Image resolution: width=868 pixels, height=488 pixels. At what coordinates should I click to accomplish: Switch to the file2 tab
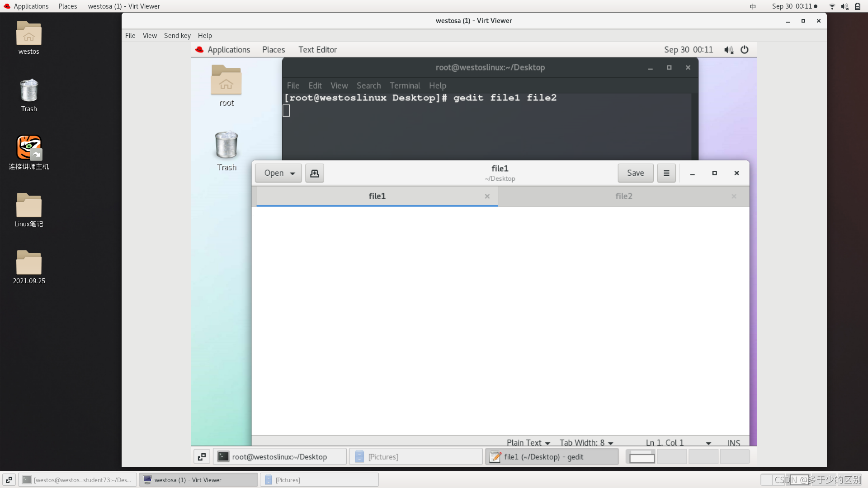(623, 196)
